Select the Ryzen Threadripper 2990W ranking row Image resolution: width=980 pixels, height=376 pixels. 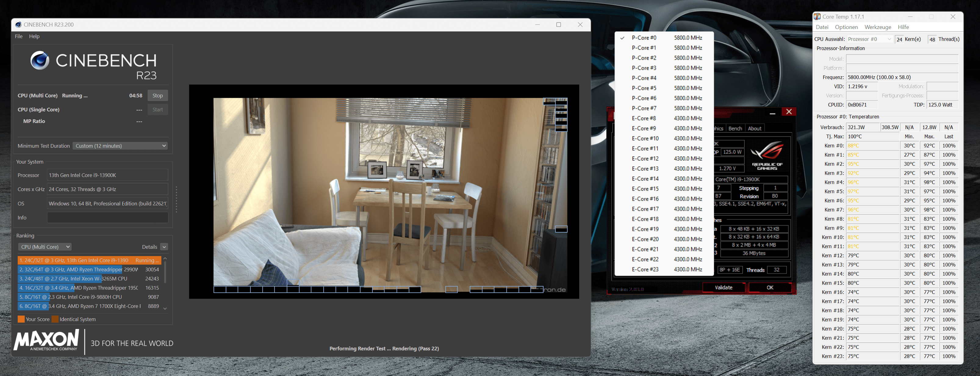89,269
